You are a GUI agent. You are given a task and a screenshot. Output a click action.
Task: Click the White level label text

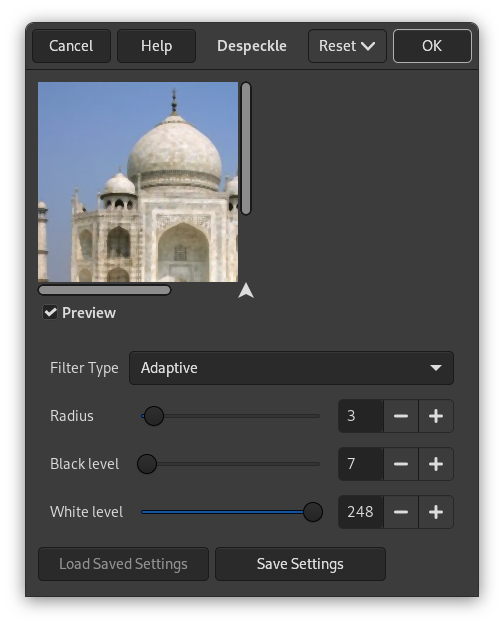pyautogui.click(x=87, y=512)
